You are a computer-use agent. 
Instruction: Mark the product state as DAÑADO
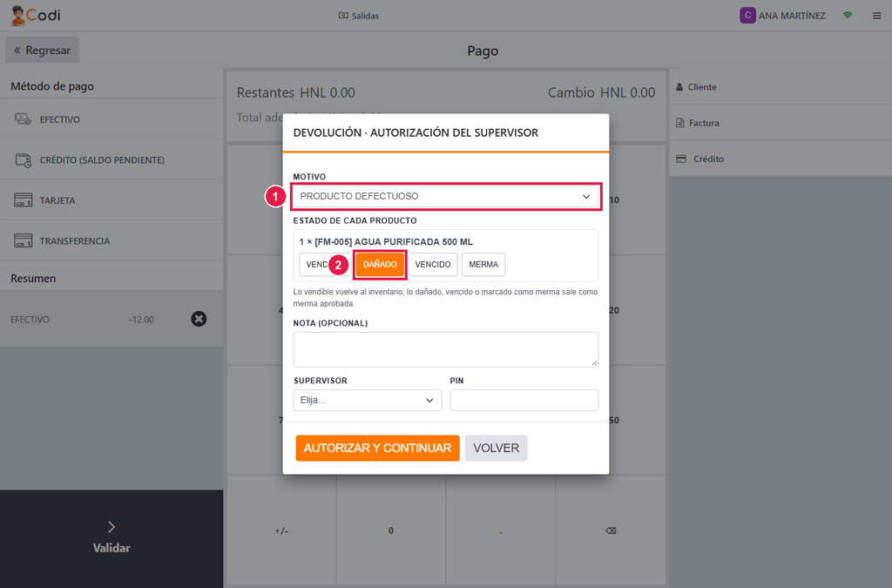pos(380,265)
